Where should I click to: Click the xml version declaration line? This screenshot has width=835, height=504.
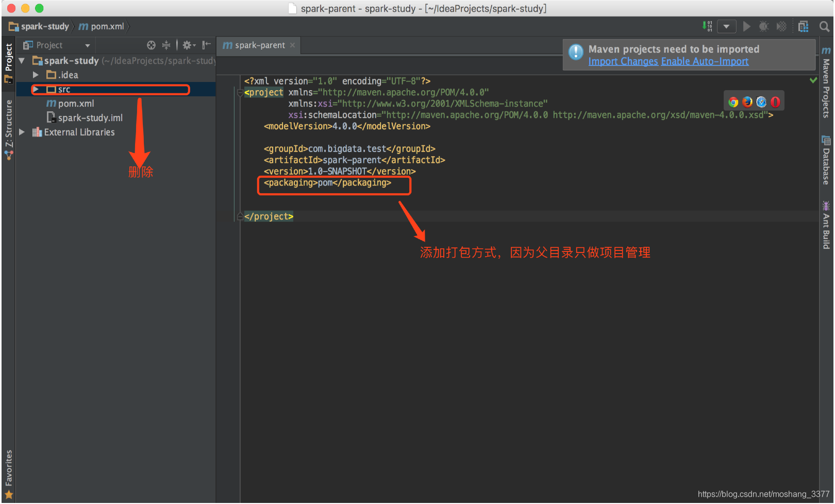coord(337,81)
